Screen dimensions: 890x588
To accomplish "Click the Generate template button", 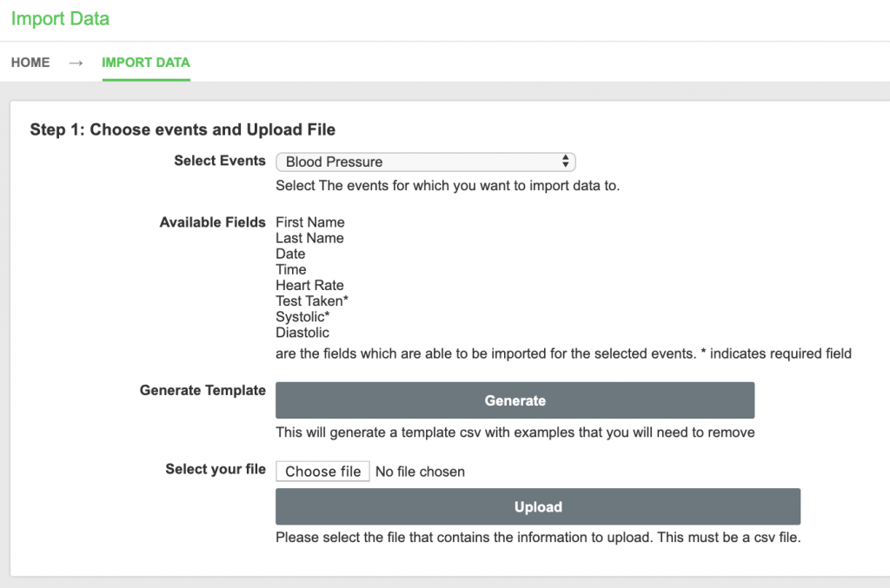I will [x=515, y=400].
